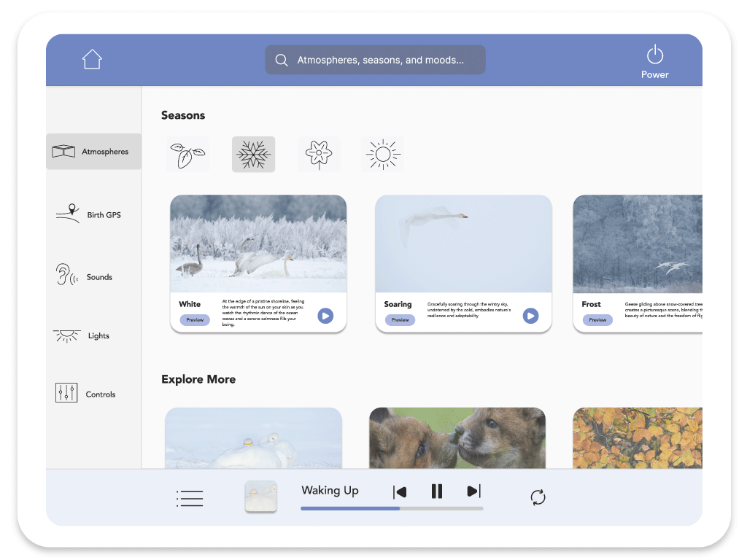Pause the Waking Up track
Screen dimensions: 747x560
click(x=437, y=491)
